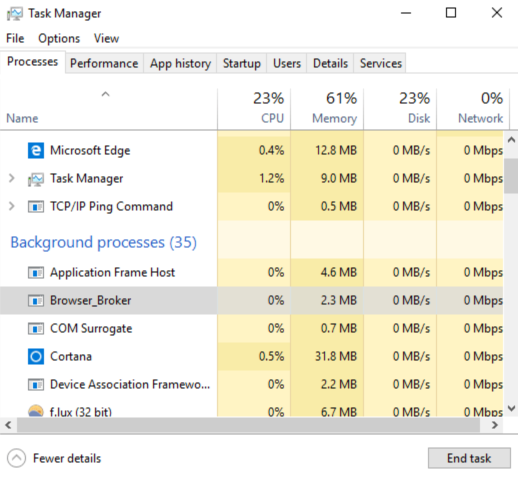Click Task Manager's 1.2% CPU value

pyautogui.click(x=272, y=179)
